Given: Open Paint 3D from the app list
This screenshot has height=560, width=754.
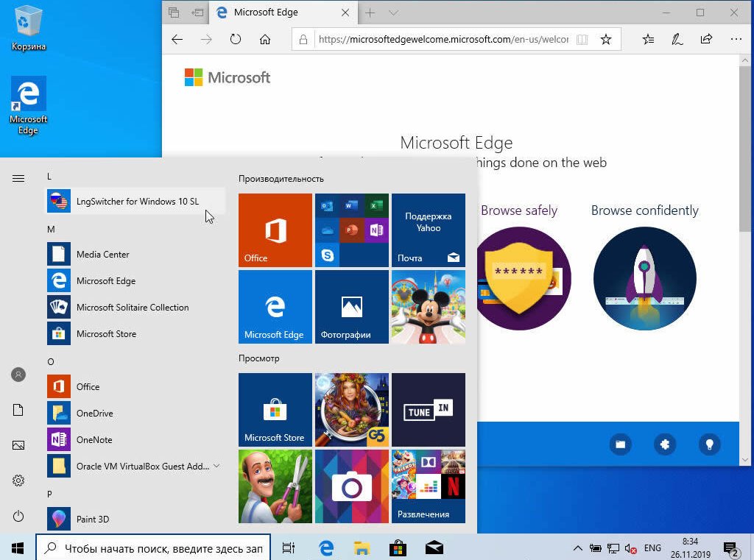Looking at the screenshot, I should [136, 519].
